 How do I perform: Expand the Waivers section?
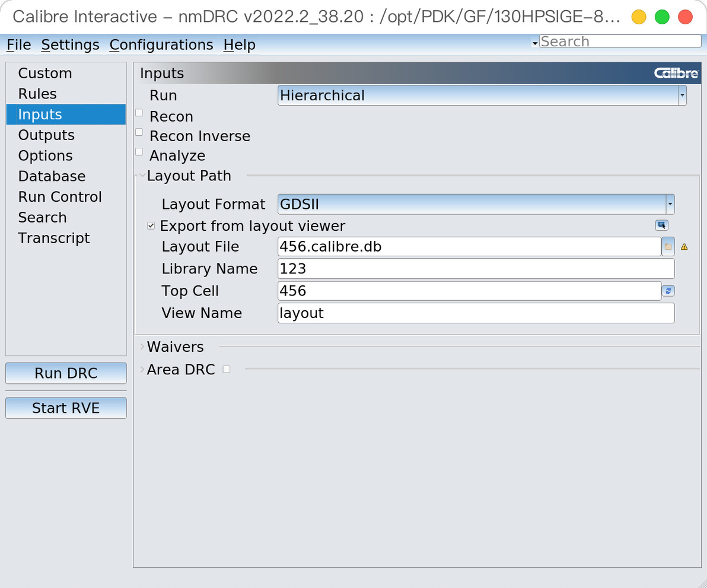pyautogui.click(x=142, y=347)
